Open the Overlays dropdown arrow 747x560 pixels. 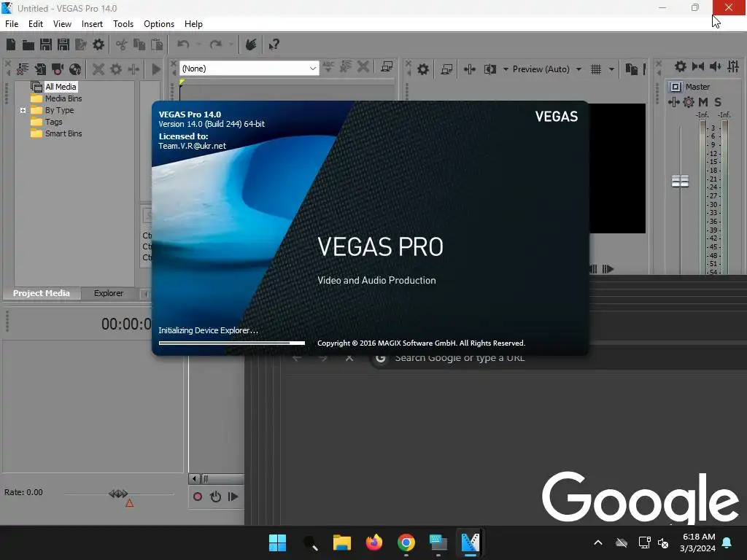click(x=611, y=69)
